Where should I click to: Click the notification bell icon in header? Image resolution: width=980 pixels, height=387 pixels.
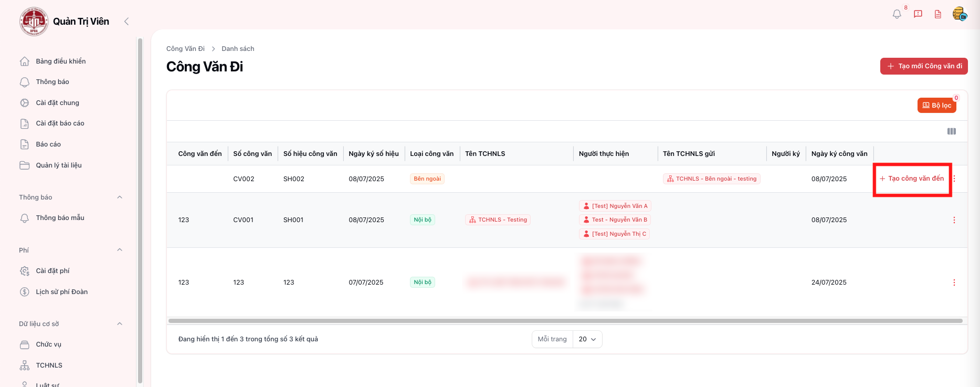[x=897, y=14]
